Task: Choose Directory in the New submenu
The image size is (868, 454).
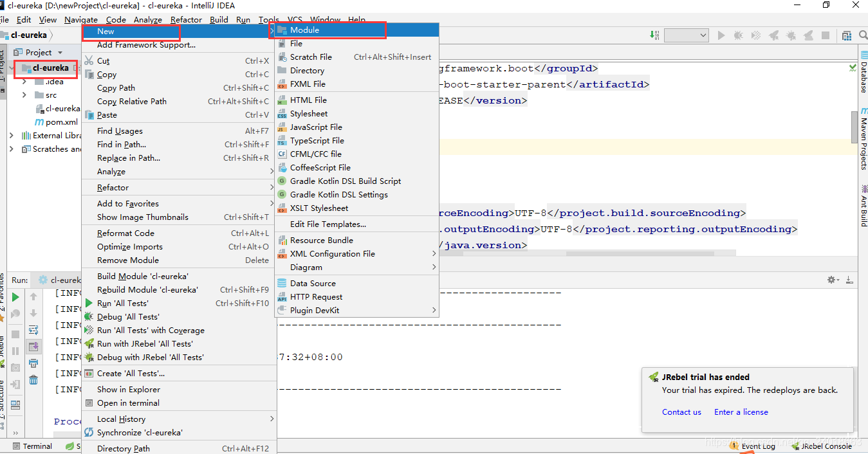Action: (x=357, y=70)
